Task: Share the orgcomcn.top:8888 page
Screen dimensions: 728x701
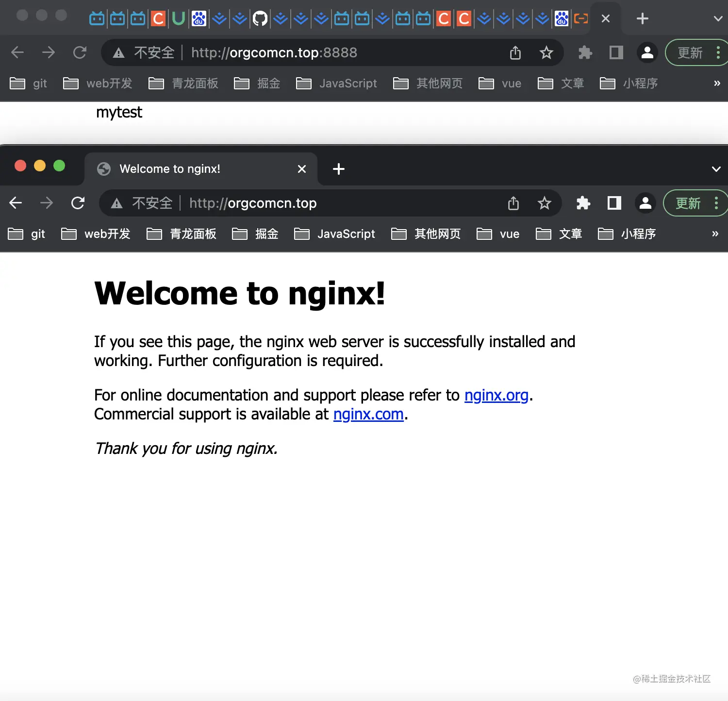Action: tap(515, 52)
